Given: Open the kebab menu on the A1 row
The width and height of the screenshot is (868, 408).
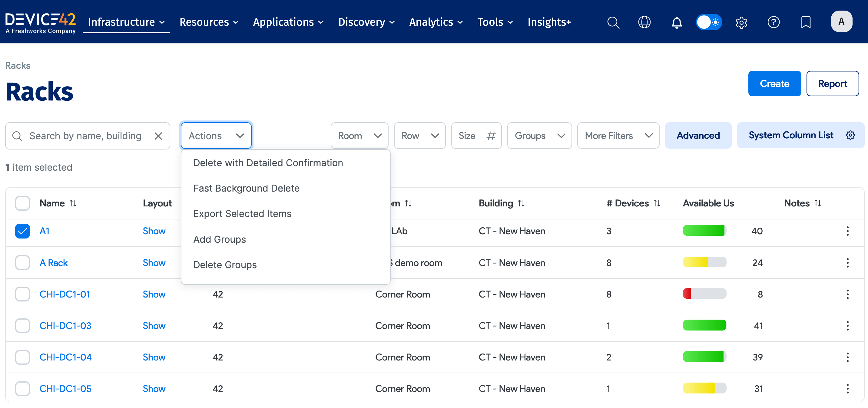Looking at the screenshot, I should pos(847,231).
